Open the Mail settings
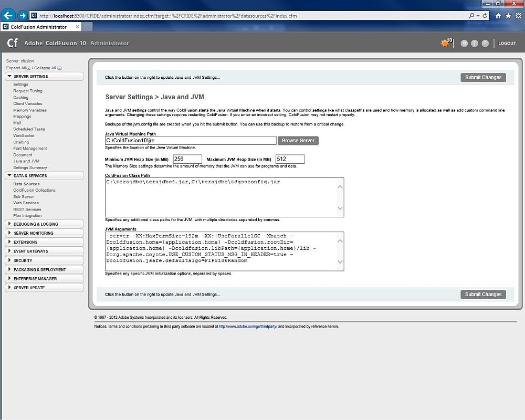This screenshot has height=420, width=525. 17,123
